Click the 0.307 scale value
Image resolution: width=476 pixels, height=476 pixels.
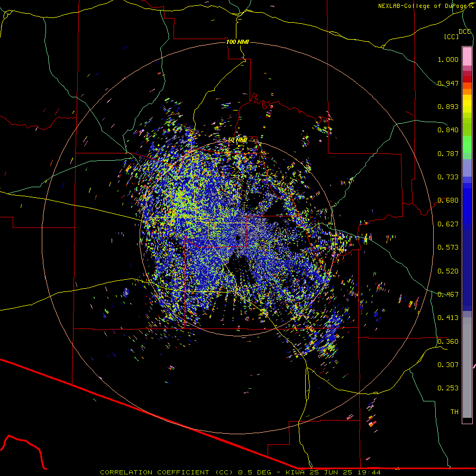coord(448,364)
